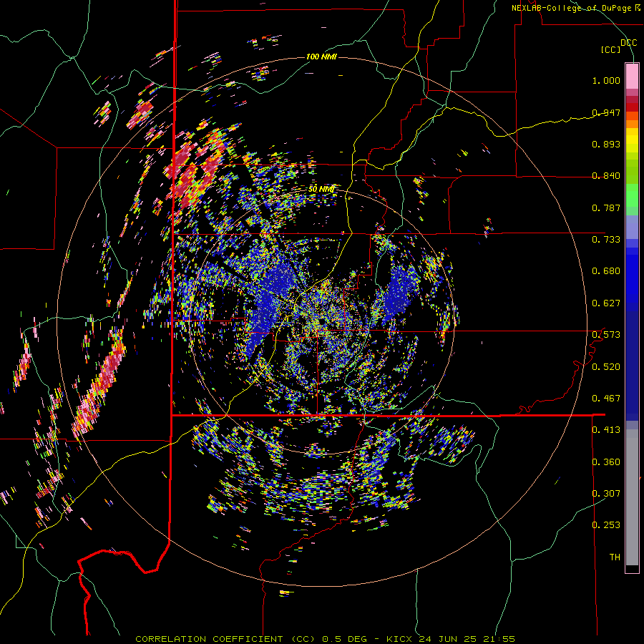The image size is (644, 644).
Task: Click the NEXLAB-College of DuPage label
Action: (576, 8)
